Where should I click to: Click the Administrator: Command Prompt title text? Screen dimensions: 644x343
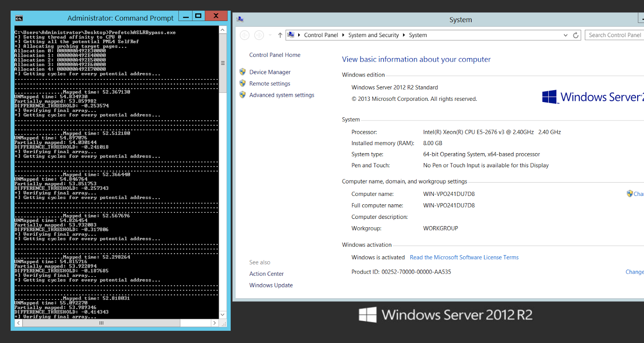click(120, 18)
